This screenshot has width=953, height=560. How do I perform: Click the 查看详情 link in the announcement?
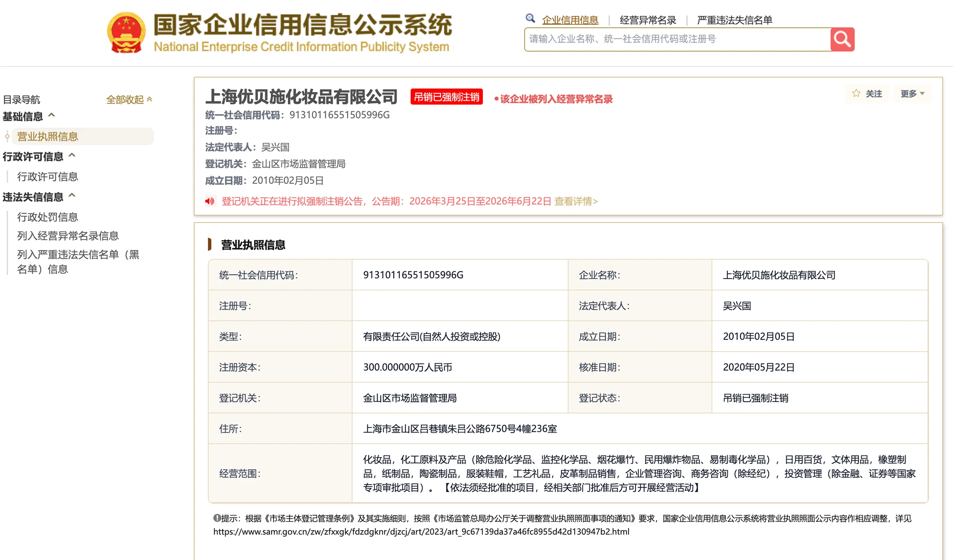[x=576, y=201]
